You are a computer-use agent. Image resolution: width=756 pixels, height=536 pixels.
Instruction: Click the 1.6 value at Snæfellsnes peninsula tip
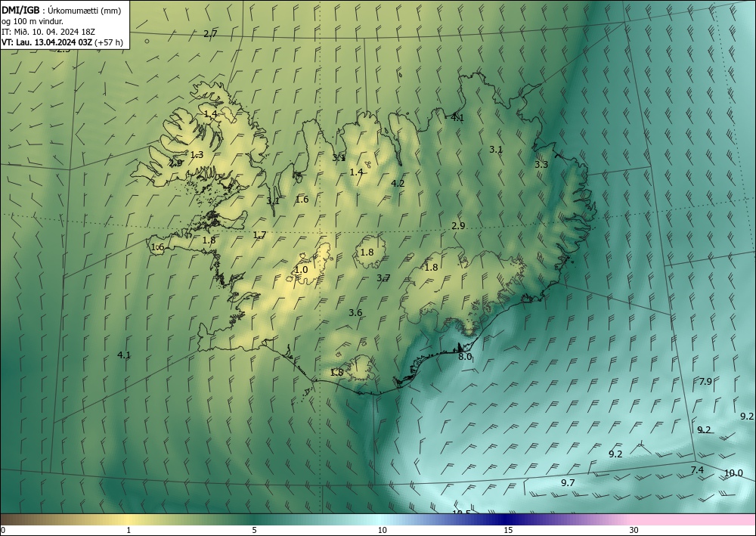coord(158,247)
